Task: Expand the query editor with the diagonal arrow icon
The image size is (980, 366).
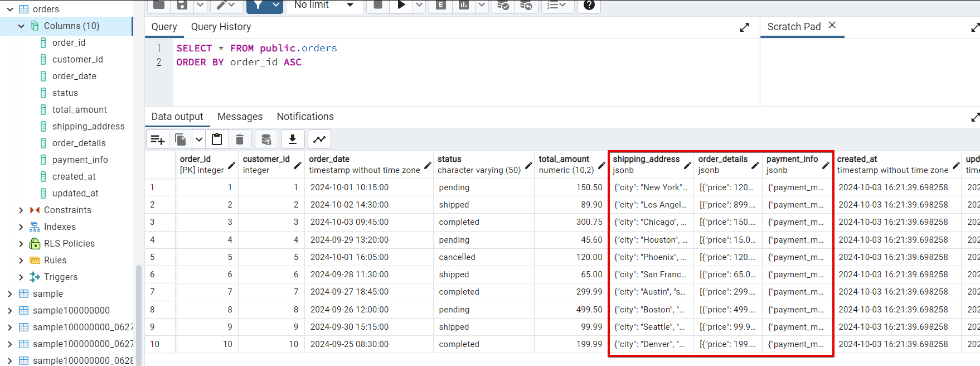Action: [744, 27]
